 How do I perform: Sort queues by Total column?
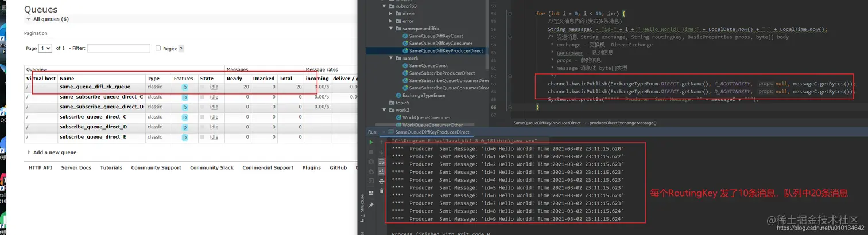pos(286,79)
